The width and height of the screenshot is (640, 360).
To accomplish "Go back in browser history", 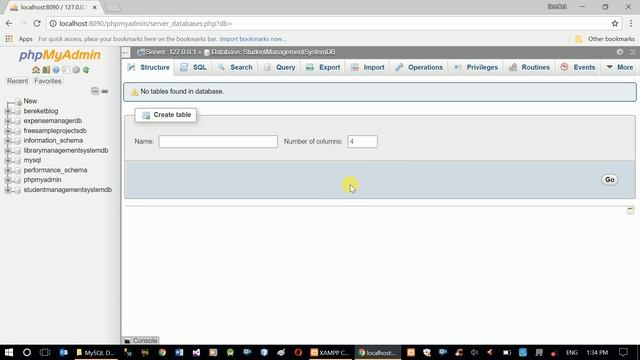I will [x=9, y=24].
